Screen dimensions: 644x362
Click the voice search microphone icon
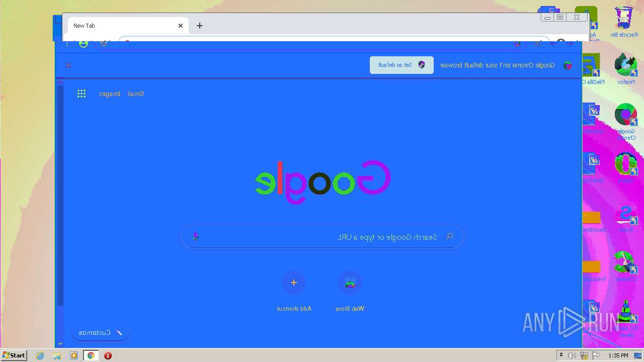[196, 236]
